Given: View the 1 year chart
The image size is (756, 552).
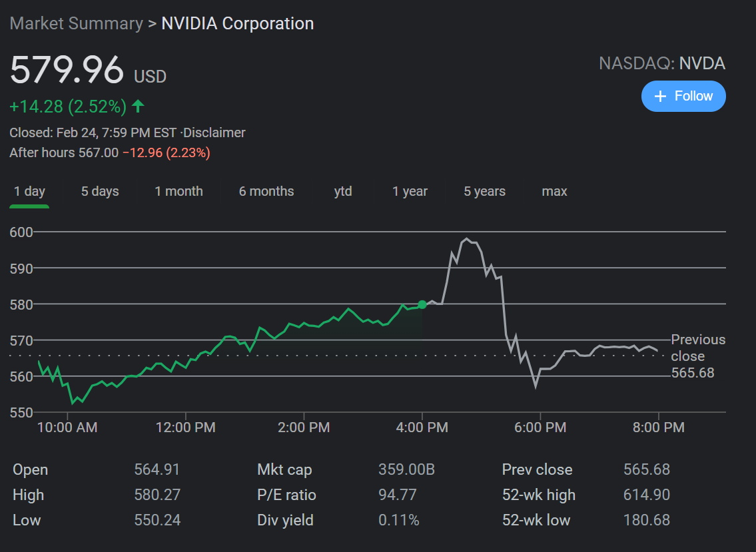Looking at the screenshot, I should click(x=410, y=192).
